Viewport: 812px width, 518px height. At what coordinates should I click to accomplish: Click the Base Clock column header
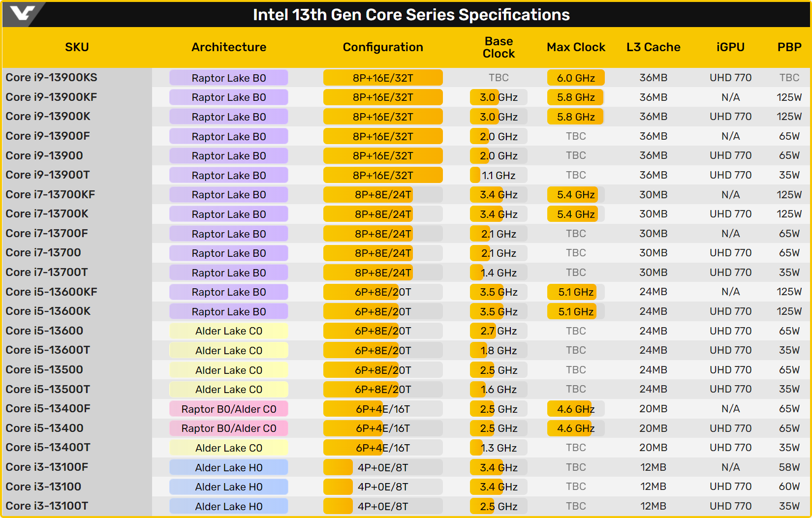[x=499, y=47]
